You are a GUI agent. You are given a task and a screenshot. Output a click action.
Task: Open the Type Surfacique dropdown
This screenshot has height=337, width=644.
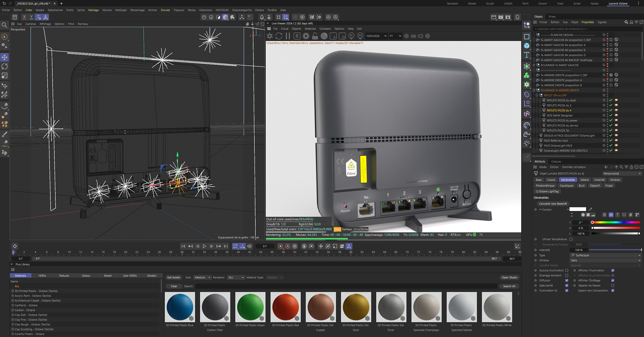pos(606,255)
